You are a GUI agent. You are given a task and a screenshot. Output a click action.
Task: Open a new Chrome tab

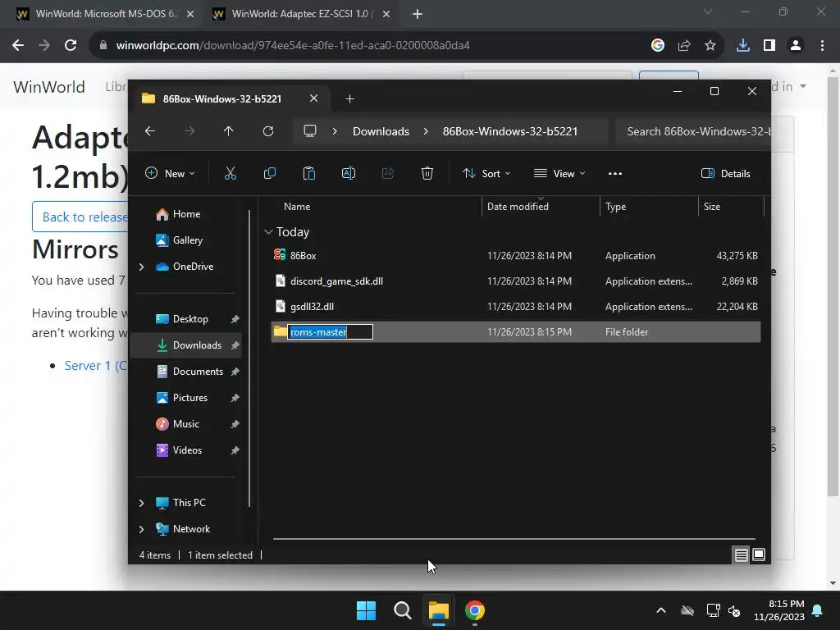(x=418, y=14)
